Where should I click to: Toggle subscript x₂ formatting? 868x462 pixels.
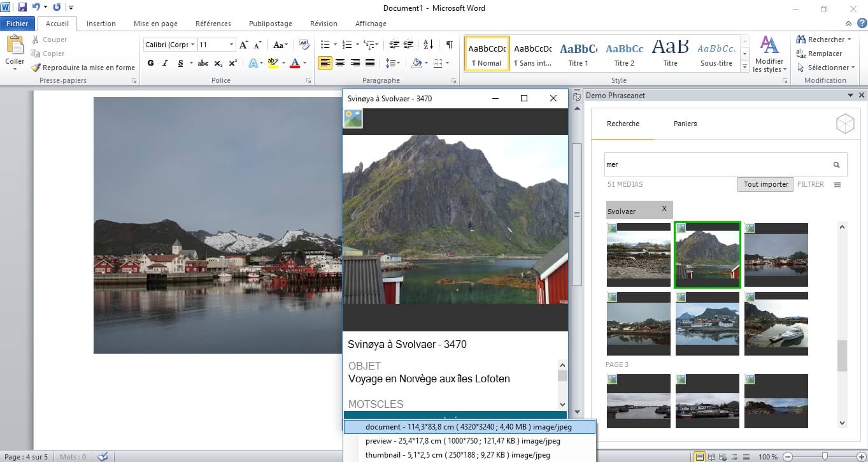click(x=218, y=63)
